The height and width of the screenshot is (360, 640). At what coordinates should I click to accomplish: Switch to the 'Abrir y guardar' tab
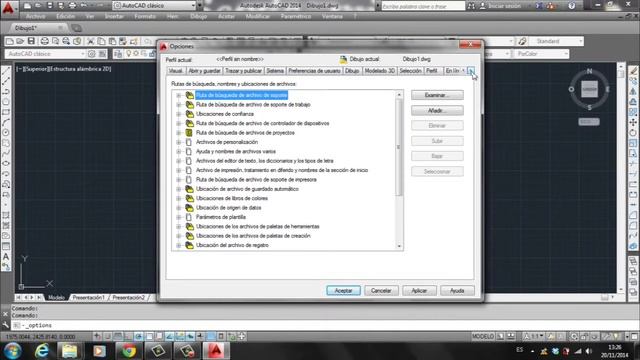pos(204,71)
